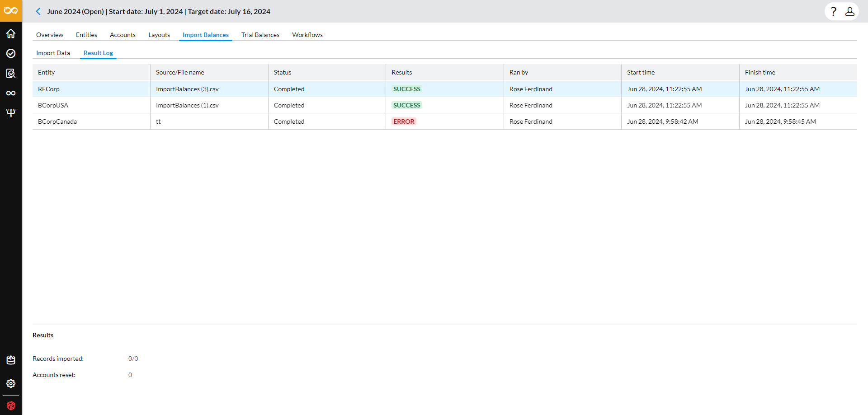Click ImportBalances (1).csv file name
This screenshot has height=415, width=868.
point(187,105)
